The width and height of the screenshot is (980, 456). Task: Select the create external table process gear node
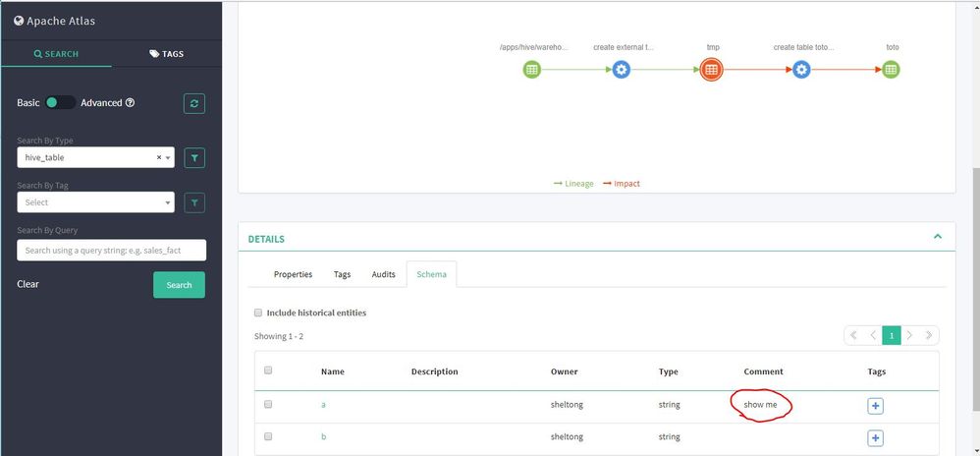click(621, 70)
